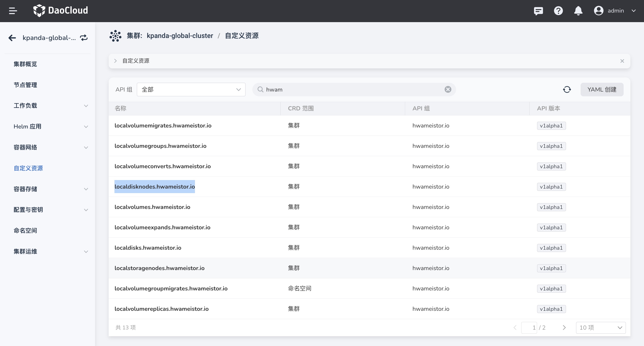The width and height of the screenshot is (644, 346).
Task: Click the kpanda-global-cluster breadcrumb link
Action: coord(180,36)
